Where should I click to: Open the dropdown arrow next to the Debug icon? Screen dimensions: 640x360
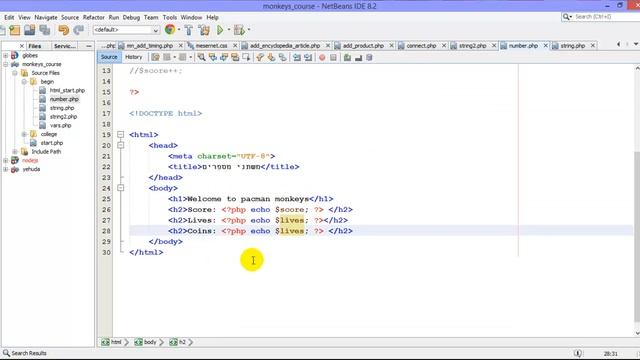coord(249,30)
